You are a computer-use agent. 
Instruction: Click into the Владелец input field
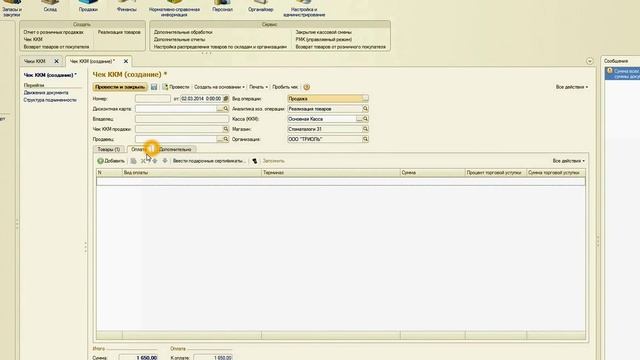click(x=182, y=119)
